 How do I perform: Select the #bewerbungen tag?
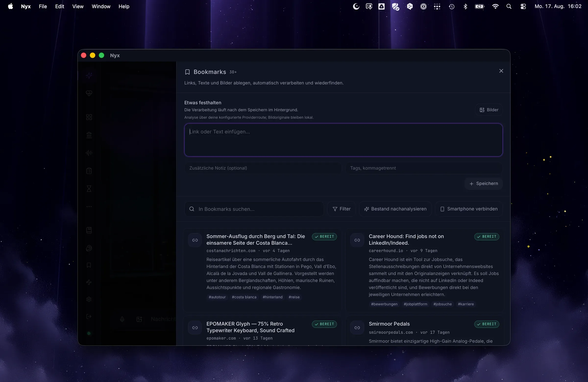point(384,304)
